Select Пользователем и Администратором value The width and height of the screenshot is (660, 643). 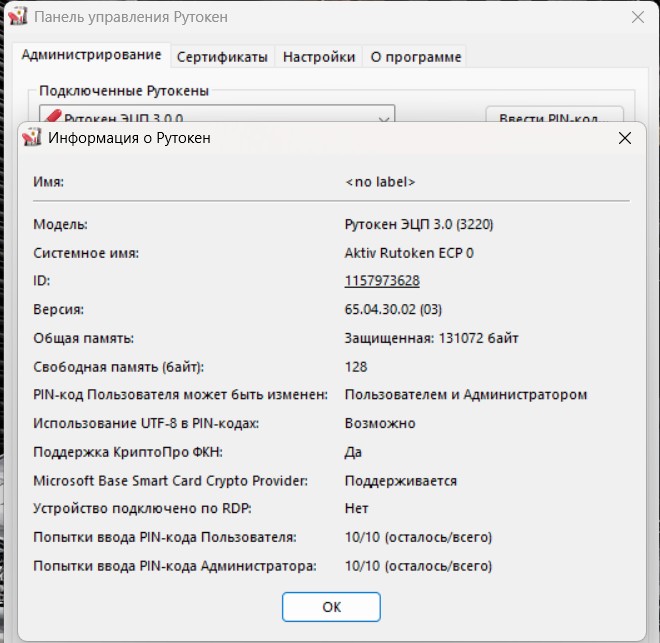coord(466,395)
